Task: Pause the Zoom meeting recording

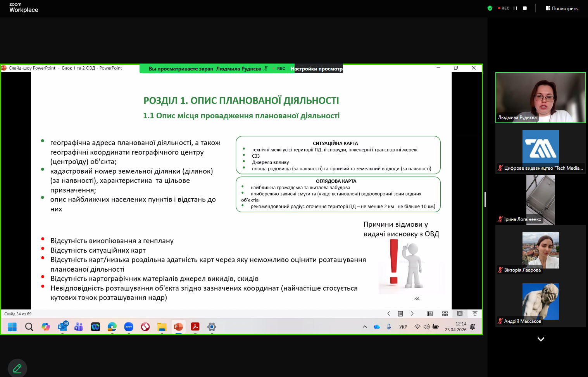Action: coord(515,8)
